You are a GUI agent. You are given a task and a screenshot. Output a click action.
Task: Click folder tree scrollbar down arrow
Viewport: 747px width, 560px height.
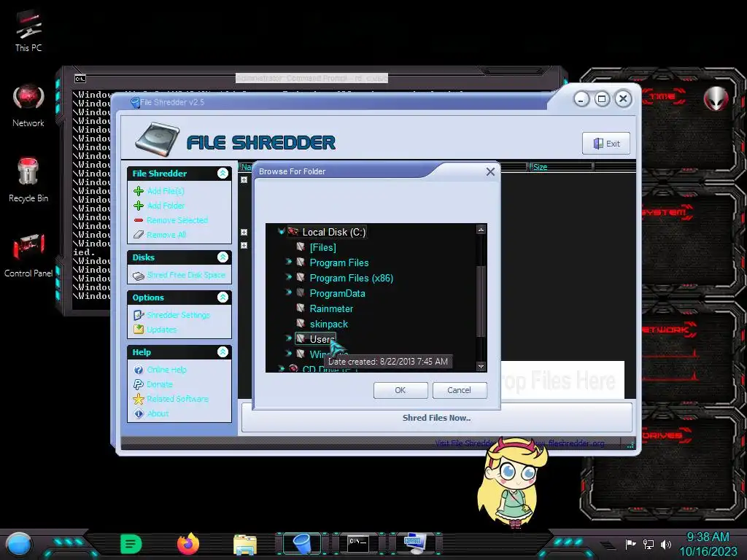[x=481, y=367]
